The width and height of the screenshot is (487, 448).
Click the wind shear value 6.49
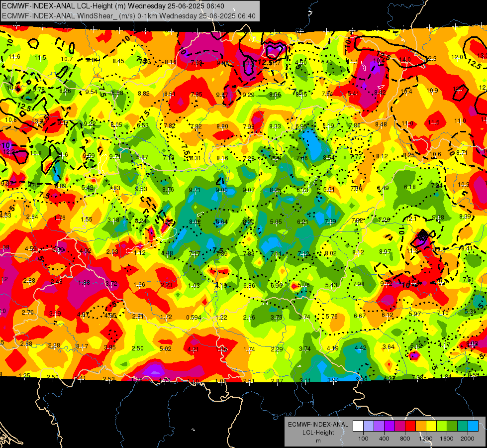[383, 188]
